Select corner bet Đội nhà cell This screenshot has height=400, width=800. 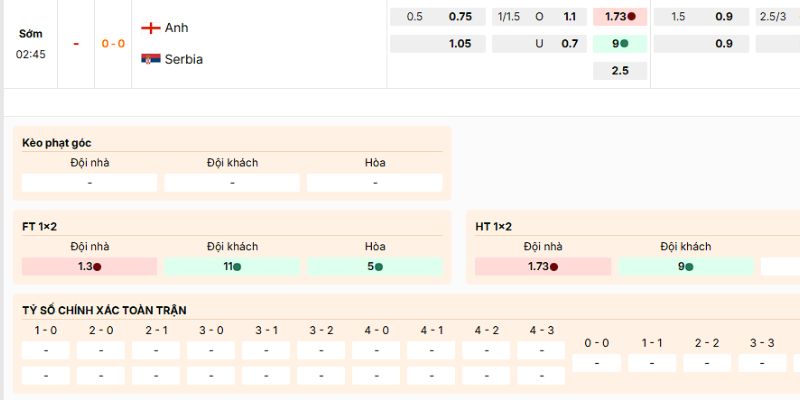point(89,183)
